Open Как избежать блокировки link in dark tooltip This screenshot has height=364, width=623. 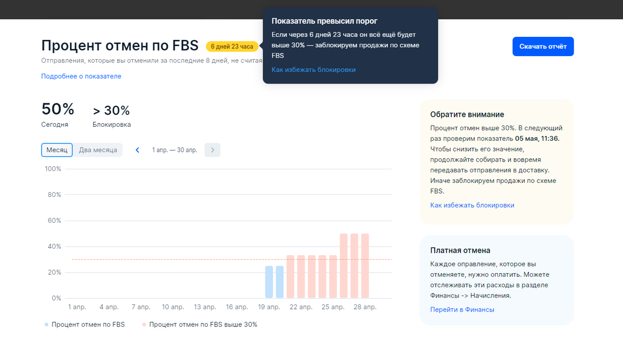click(x=314, y=70)
